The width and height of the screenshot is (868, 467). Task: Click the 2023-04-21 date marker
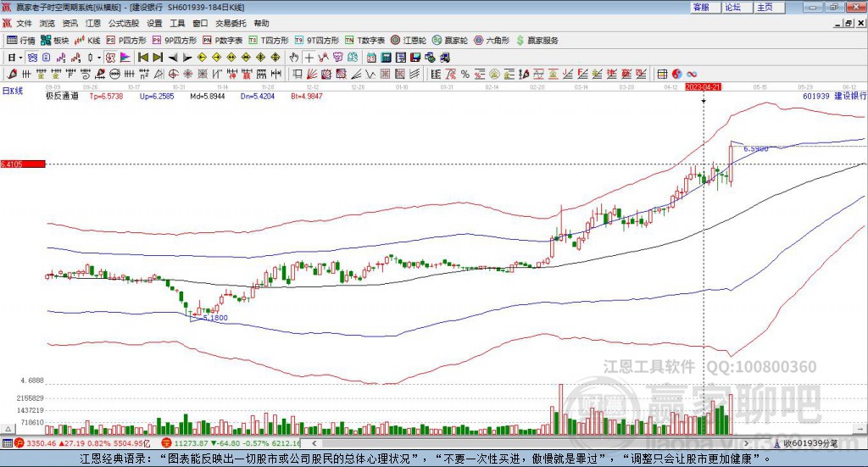(x=703, y=86)
